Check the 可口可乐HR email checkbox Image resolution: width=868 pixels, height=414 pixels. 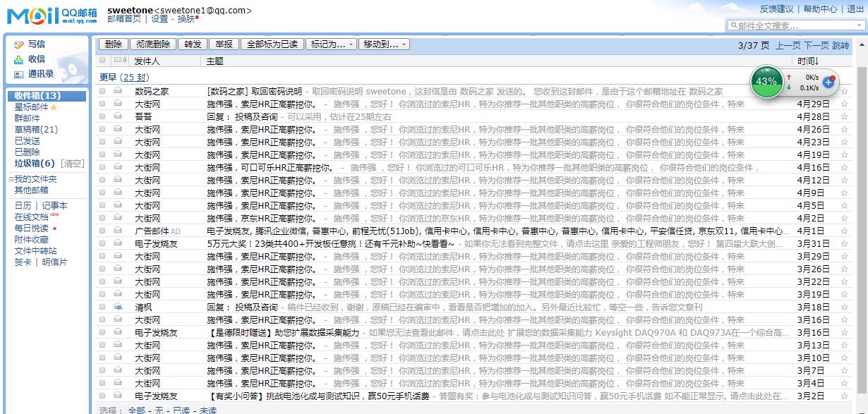coord(102,167)
